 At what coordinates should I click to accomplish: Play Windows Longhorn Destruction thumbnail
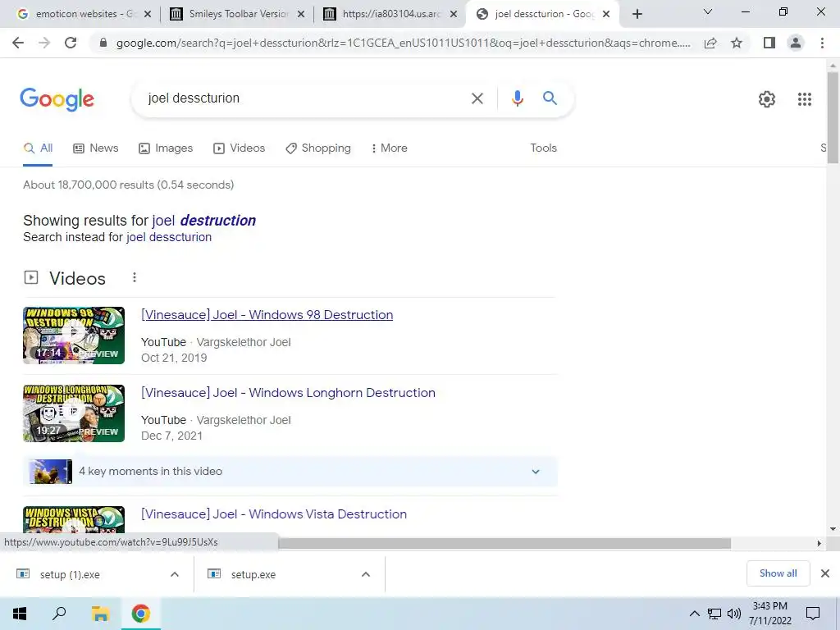tap(74, 413)
